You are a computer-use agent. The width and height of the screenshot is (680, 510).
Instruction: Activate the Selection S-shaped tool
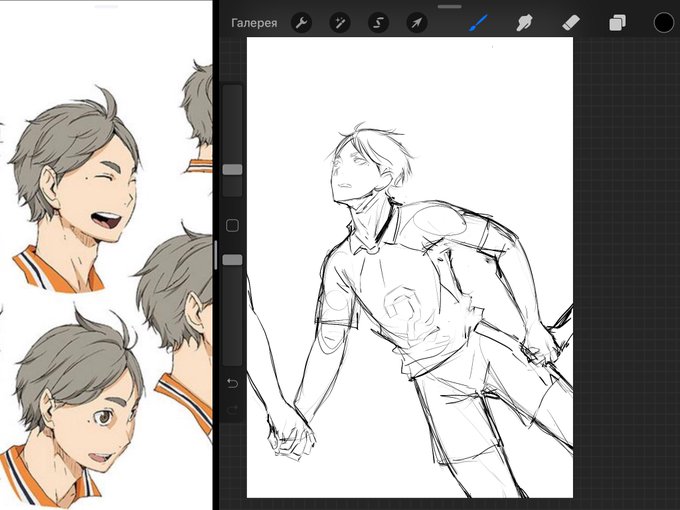pos(378,23)
